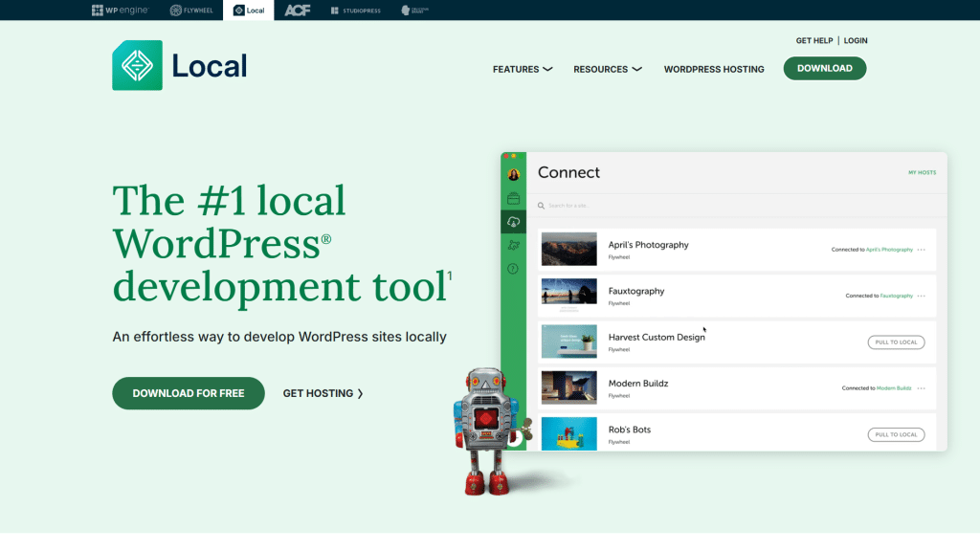
Task: Click Fauxtography site name
Action: [636, 291]
